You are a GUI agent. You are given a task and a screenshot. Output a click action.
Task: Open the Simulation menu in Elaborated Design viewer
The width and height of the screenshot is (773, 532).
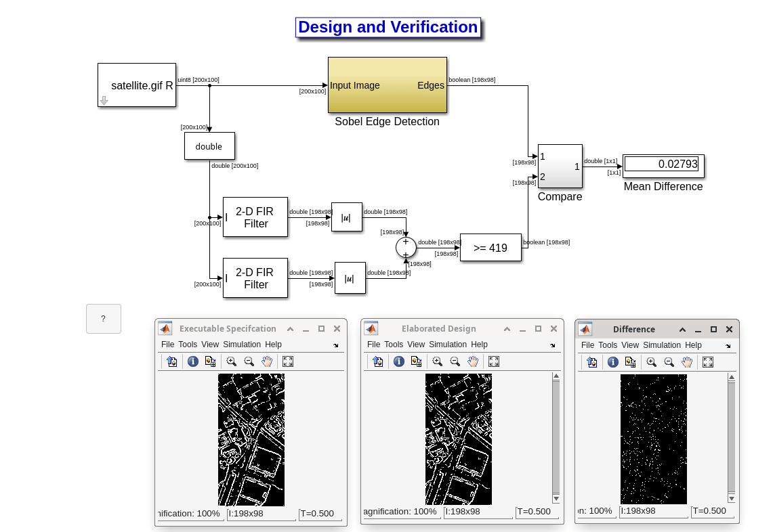447,344
